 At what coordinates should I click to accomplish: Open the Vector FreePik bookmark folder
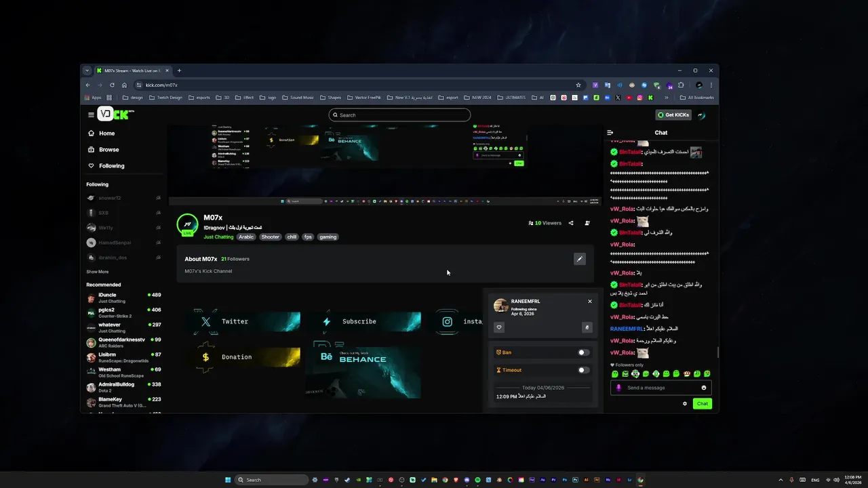click(364, 98)
